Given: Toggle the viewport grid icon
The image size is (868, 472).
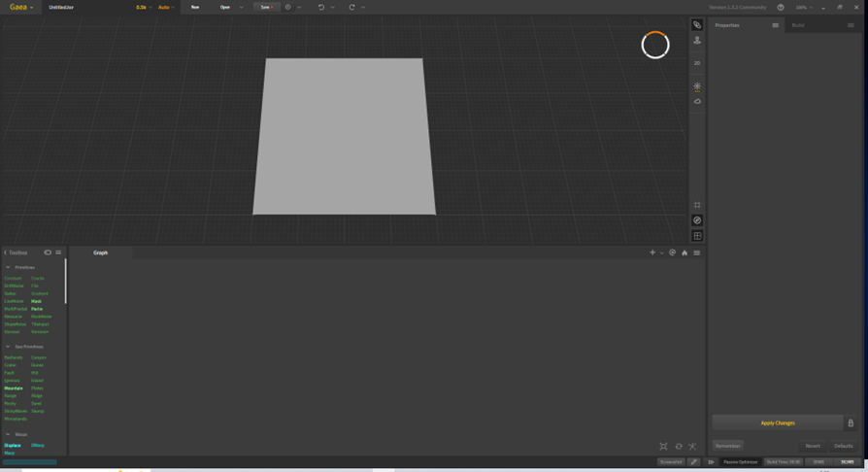Looking at the screenshot, I should (x=697, y=236).
